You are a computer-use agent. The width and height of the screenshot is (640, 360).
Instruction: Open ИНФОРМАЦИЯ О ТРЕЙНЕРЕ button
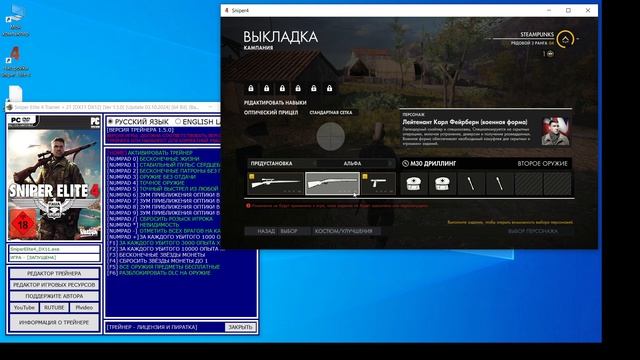54,322
